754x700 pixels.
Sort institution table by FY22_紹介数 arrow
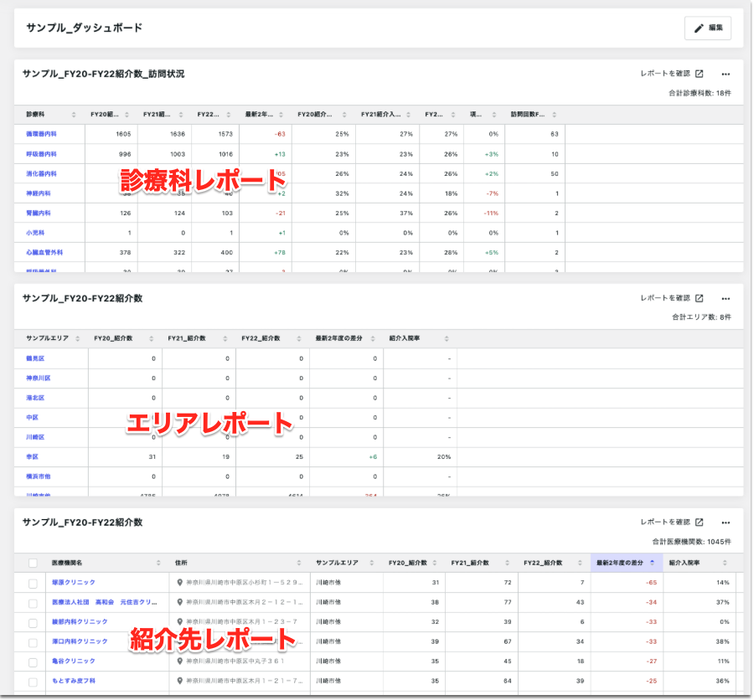pyautogui.click(x=580, y=563)
